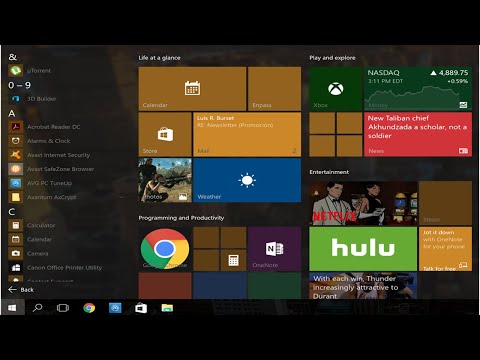480x360 pixels.
Task: Open the Mail tile from Luis R. Burset
Action: point(247,134)
